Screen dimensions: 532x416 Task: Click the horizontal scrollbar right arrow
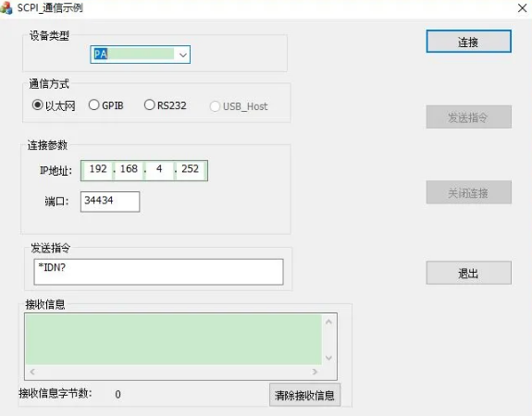point(315,372)
